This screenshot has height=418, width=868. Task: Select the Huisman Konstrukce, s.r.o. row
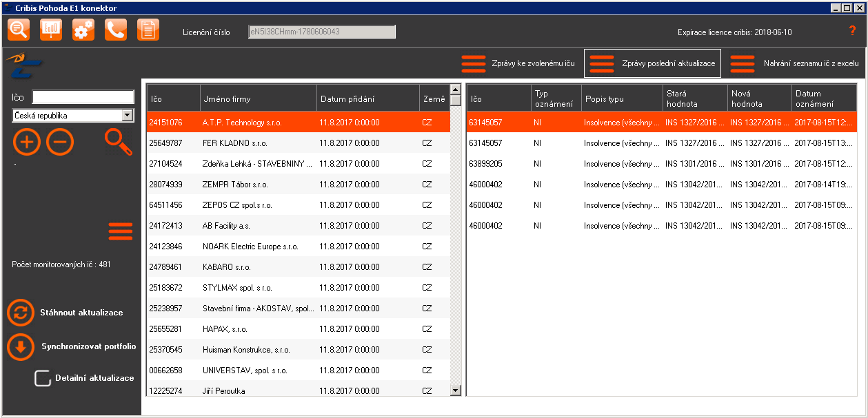(298, 349)
